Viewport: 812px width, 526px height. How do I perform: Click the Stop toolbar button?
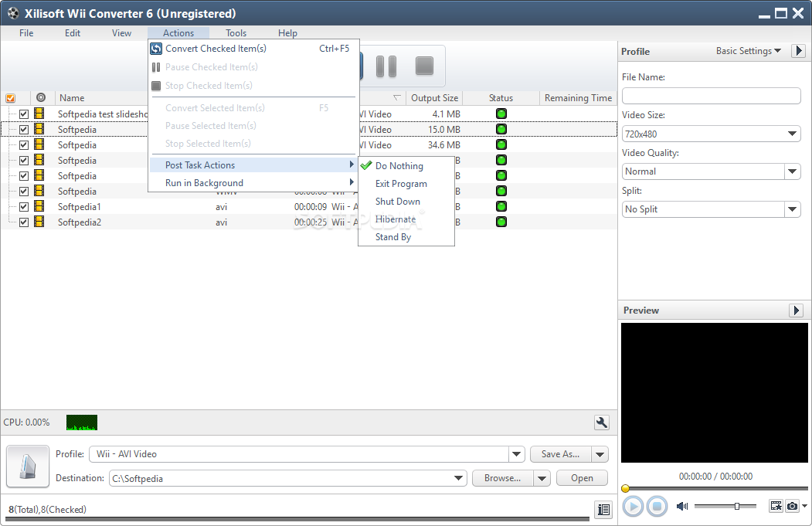424,66
